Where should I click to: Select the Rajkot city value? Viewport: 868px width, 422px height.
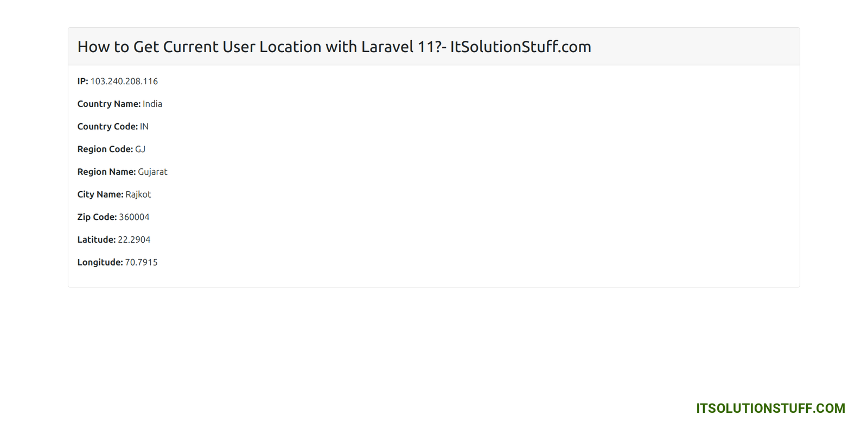138,194
